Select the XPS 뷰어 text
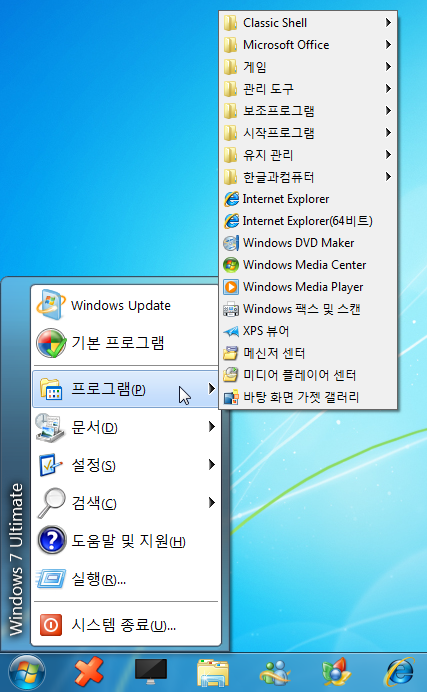 tap(266, 331)
